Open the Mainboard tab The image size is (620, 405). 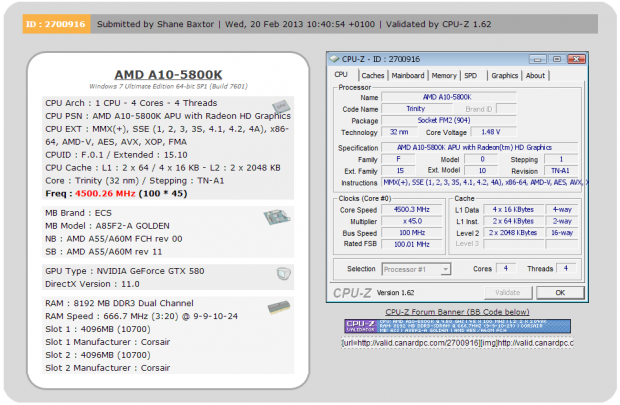point(408,76)
